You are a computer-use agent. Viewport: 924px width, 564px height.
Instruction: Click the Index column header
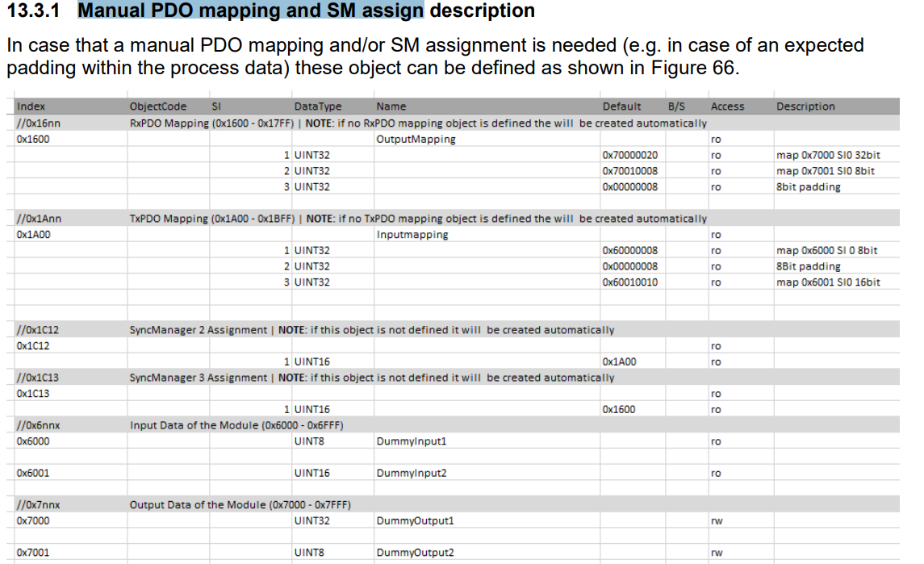click(x=29, y=106)
